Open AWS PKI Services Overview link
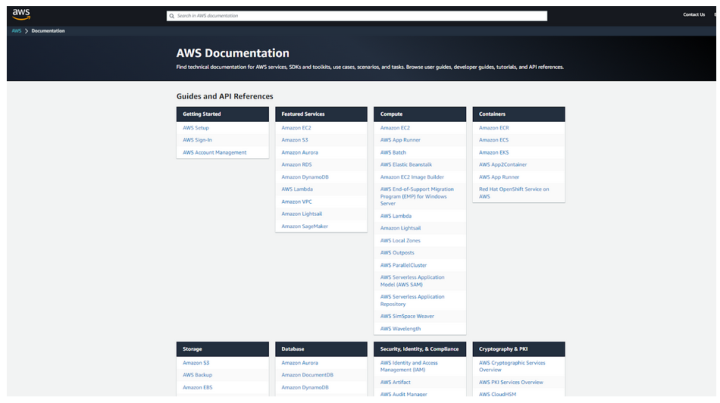The width and height of the screenshot is (720, 403). point(511,382)
